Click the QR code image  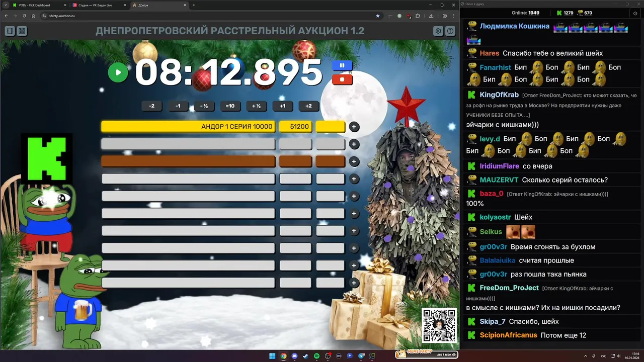coord(439,325)
